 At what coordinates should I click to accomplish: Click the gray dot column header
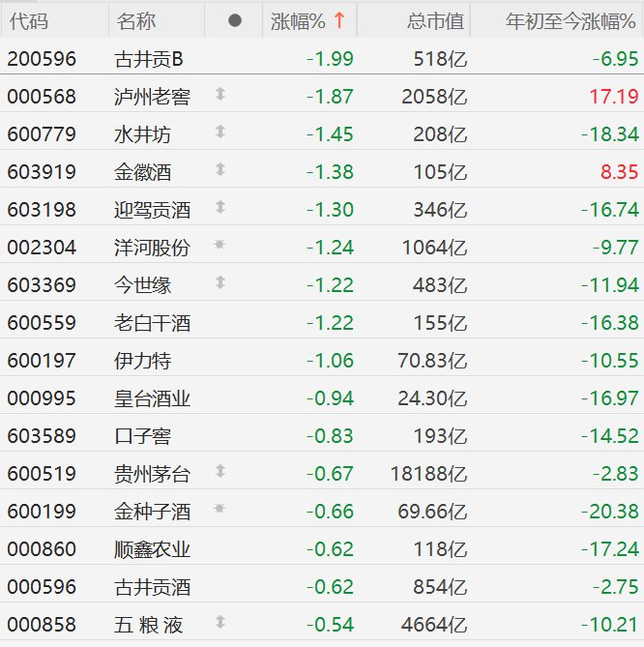[235, 20]
